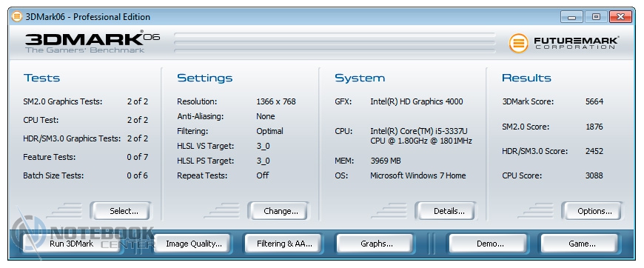Viewport: 644px width, 268px height.
Task: Click the MEM value 3969 MB
Action: click(x=385, y=161)
